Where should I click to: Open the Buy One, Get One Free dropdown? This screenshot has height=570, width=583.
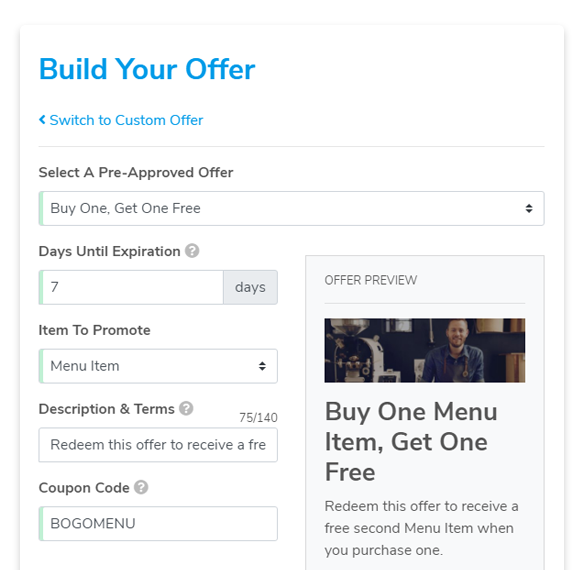point(292,209)
